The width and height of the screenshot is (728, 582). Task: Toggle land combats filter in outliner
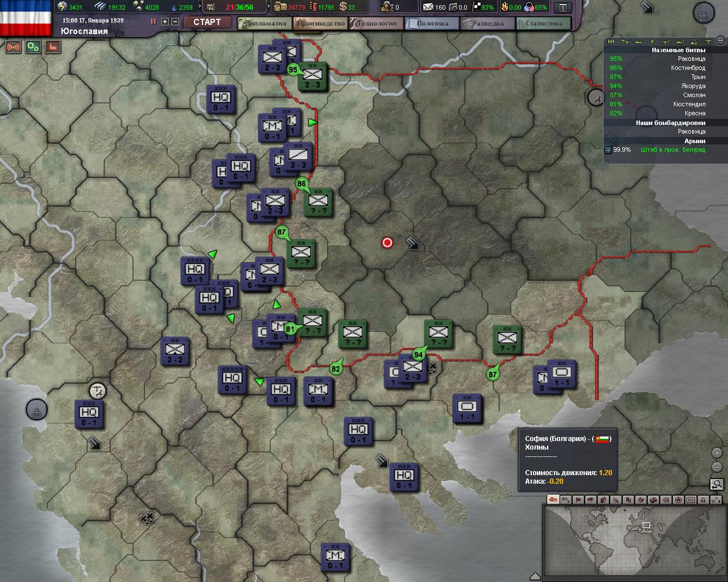[653, 41]
